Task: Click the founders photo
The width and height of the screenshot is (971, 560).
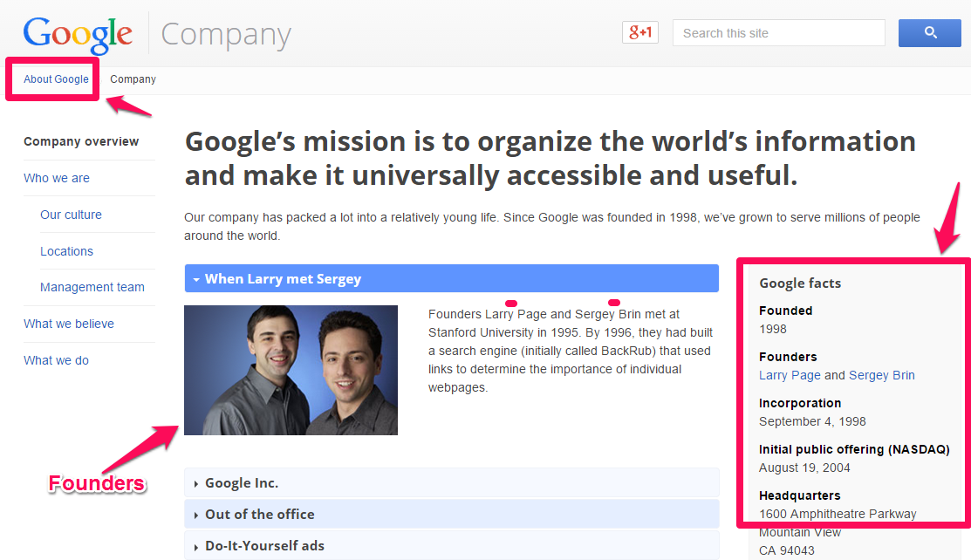Action: point(291,370)
